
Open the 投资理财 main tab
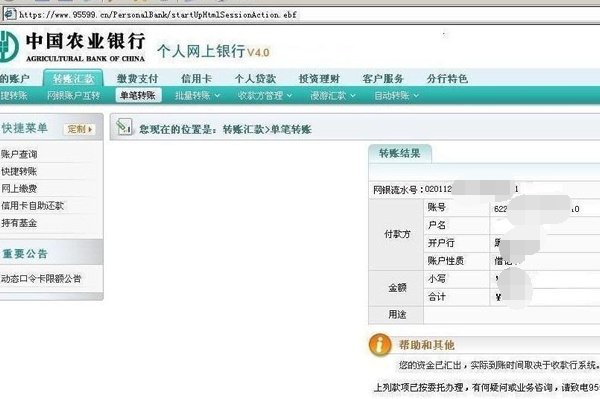[x=319, y=79]
